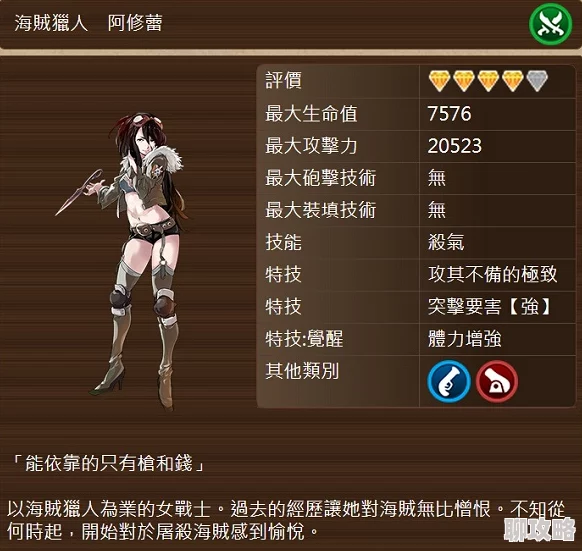Open the 攻其不備的極致 special skill
This screenshot has width=582, height=551.
click(x=493, y=274)
